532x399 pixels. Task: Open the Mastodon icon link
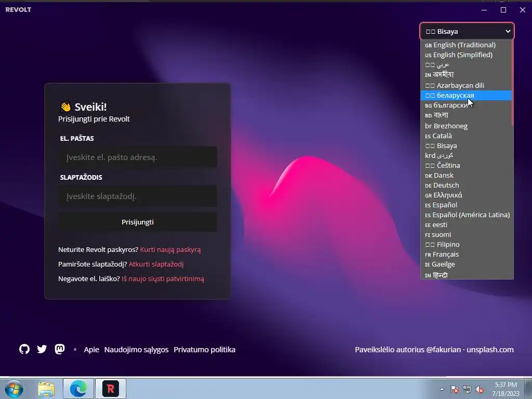point(60,349)
